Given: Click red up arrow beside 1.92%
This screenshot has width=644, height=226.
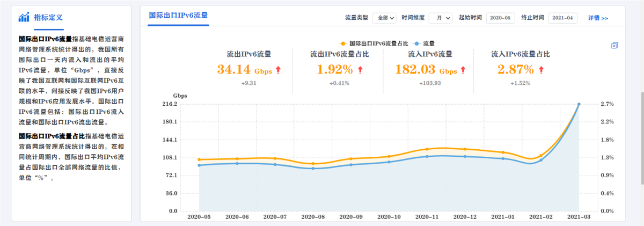Looking at the screenshot, I should pyautogui.click(x=360, y=70).
